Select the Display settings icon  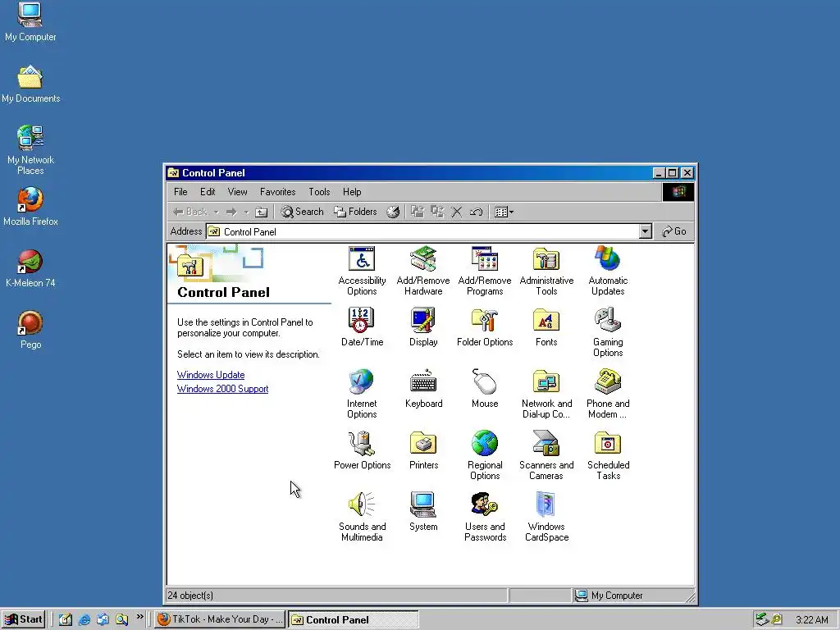point(423,326)
